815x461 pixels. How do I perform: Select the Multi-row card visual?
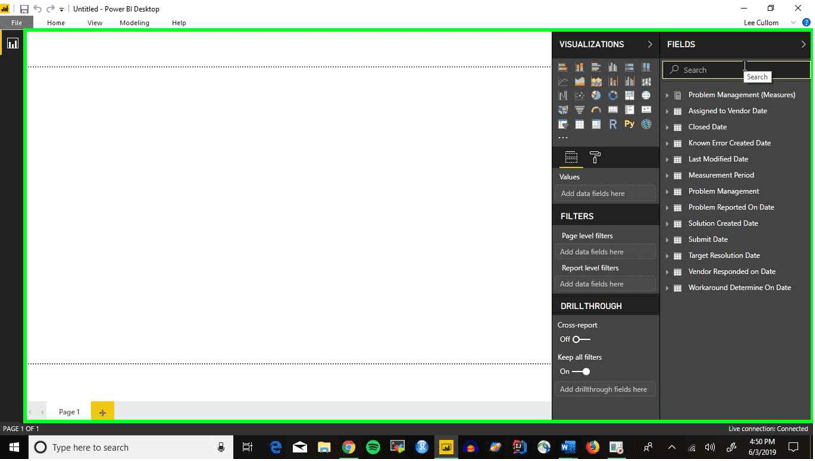629,110
